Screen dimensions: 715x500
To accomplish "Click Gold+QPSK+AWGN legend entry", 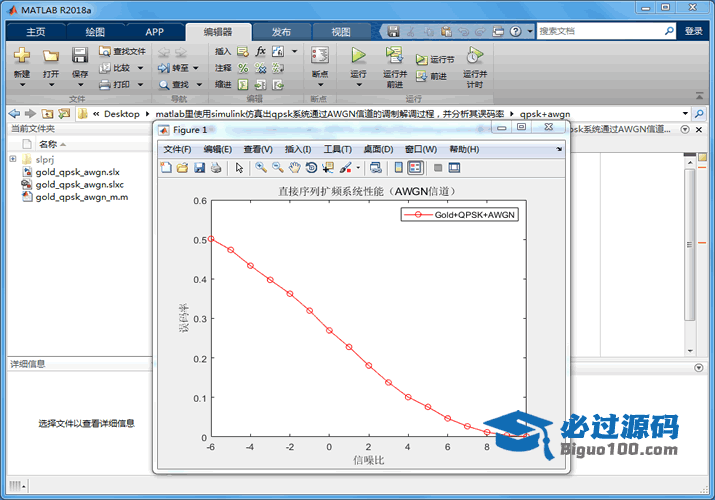I will [x=460, y=215].
